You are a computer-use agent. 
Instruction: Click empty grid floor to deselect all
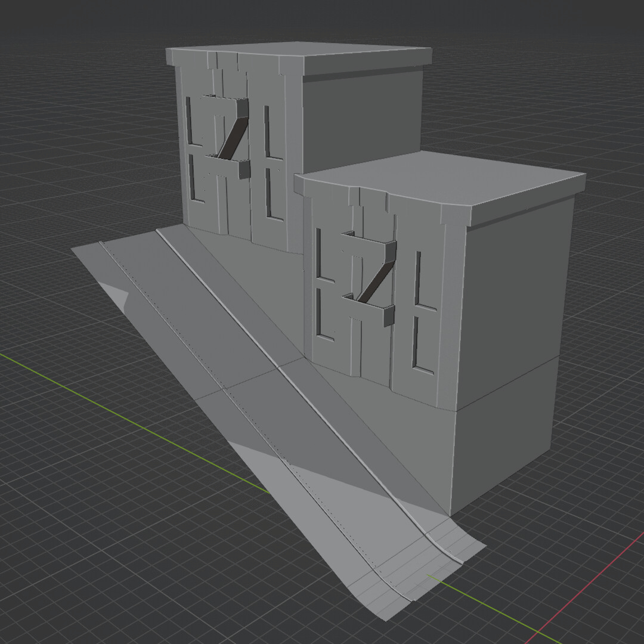89,537
